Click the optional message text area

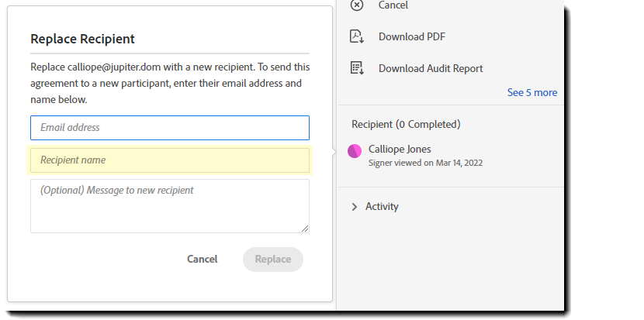click(x=170, y=205)
